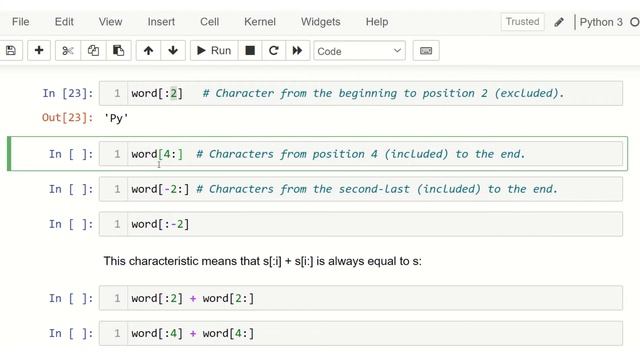Click into the word[:-2] code cell
The image size is (640, 360).
point(361,224)
